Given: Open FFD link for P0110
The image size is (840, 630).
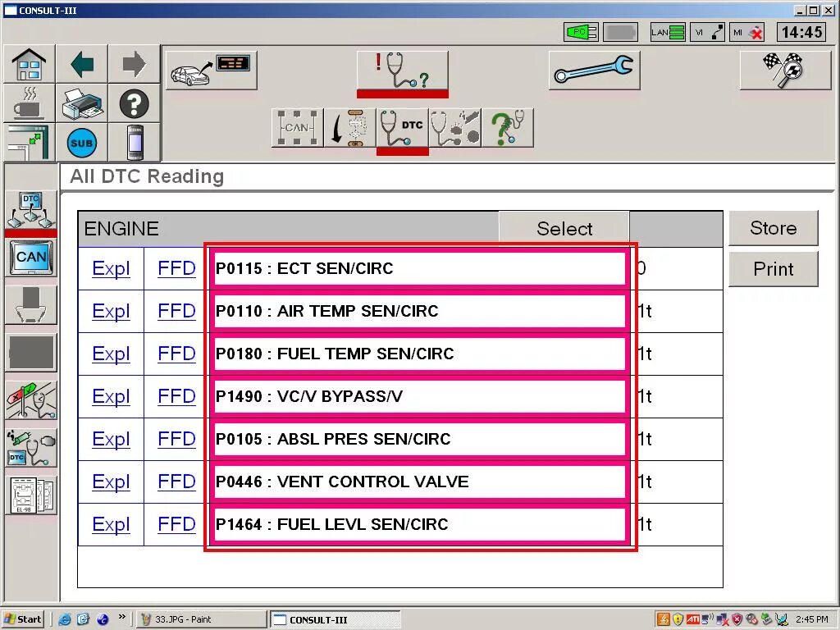Looking at the screenshot, I should tap(176, 311).
